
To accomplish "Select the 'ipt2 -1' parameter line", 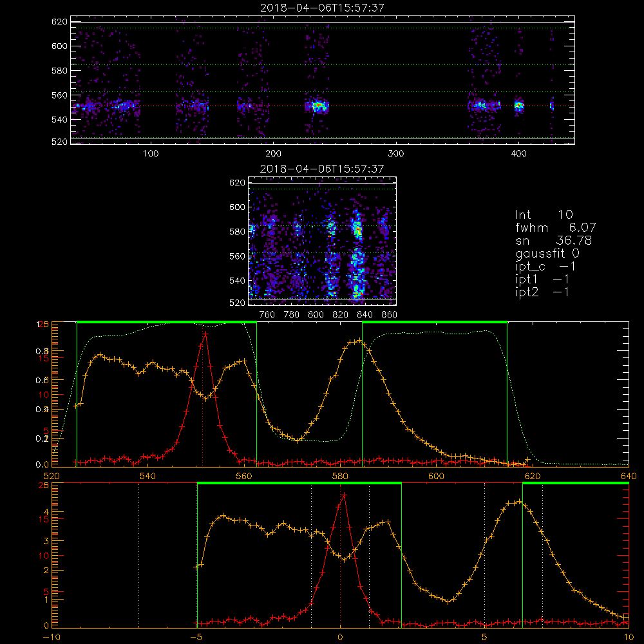I will click(x=542, y=292).
